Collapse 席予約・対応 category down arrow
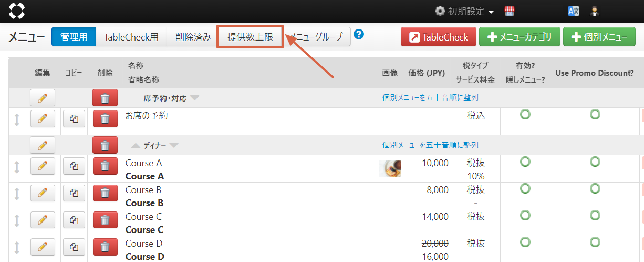 click(195, 98)
